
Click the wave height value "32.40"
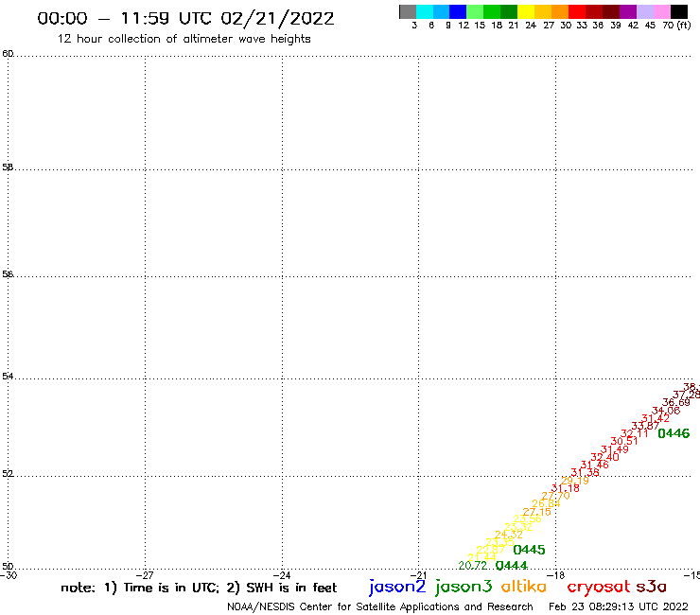(604, 457)
